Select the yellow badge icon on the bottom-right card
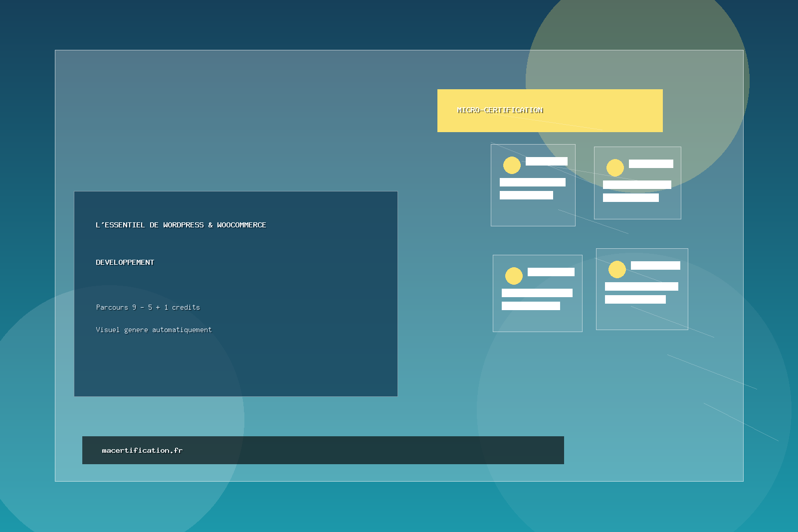Viewport: 798px width, 532px height. pos(617,270)
